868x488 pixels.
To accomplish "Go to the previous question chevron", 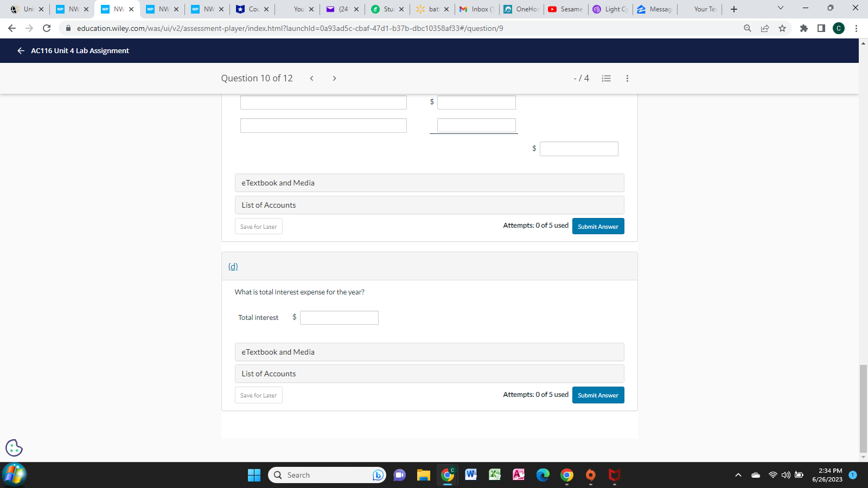I will click(312, 78).
